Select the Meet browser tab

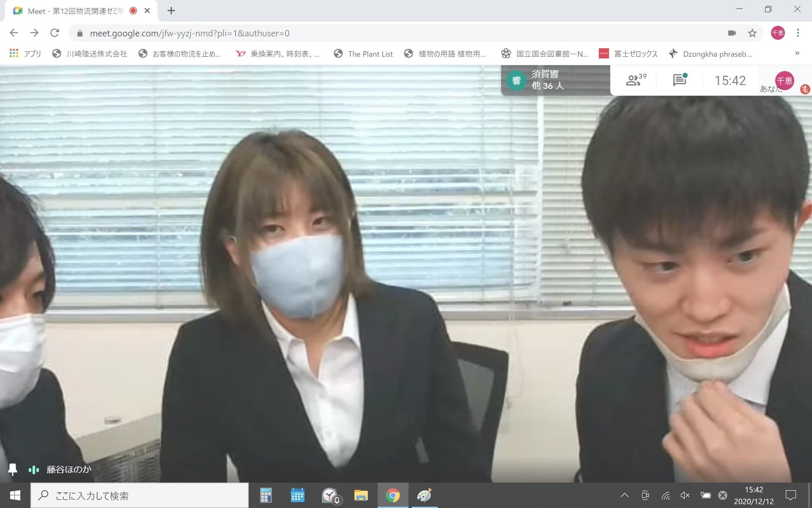76,11
